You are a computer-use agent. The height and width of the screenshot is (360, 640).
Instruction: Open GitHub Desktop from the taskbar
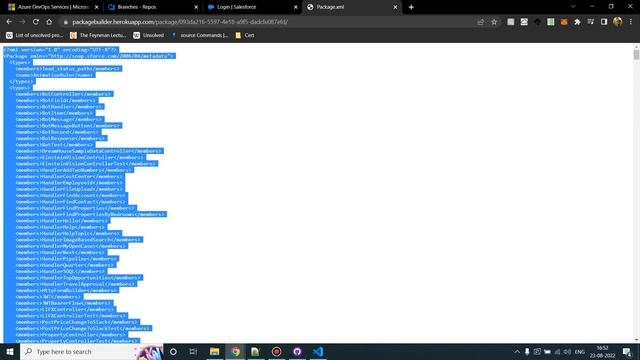(x=297, y=351)
